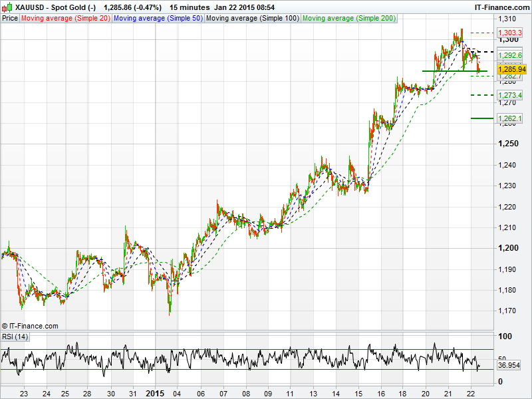Select the Moving average (Simple 20) label

tap(66, 18)
